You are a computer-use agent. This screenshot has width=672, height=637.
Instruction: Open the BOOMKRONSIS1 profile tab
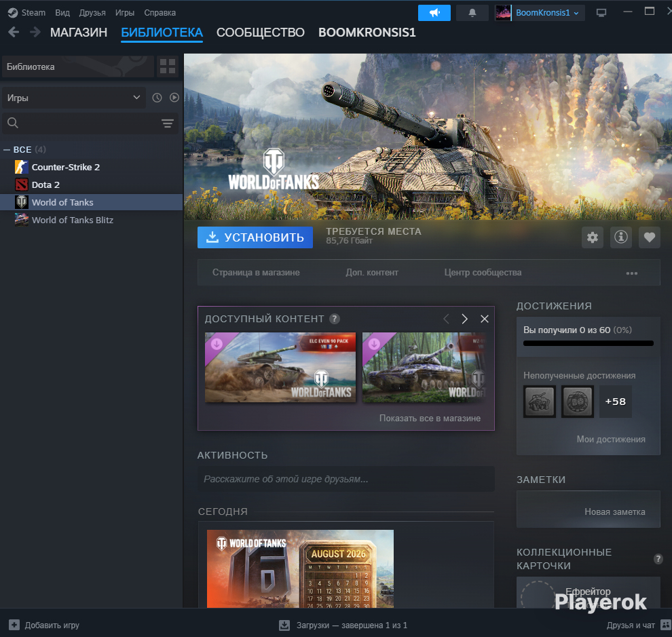pos(367,33)
